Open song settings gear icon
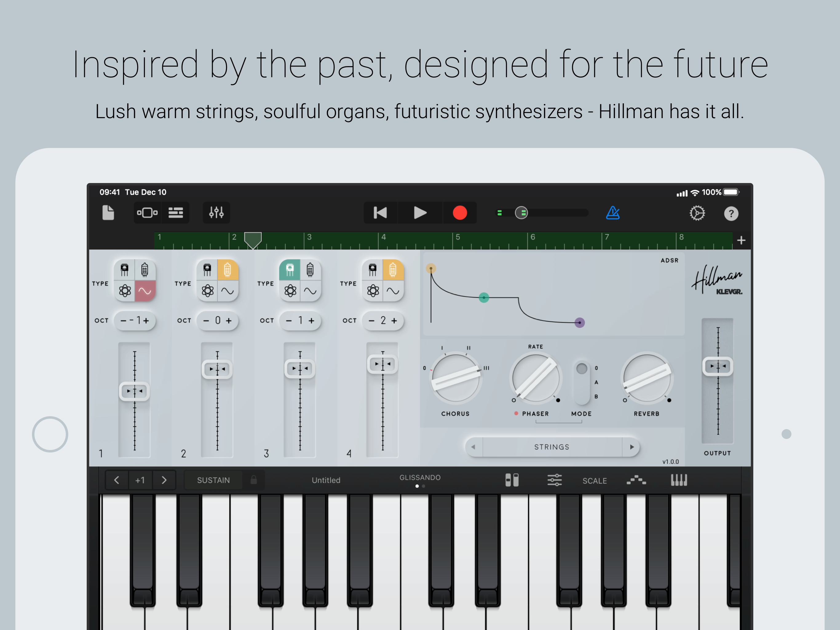Screen dimensions: 840x630 [697, 213]
